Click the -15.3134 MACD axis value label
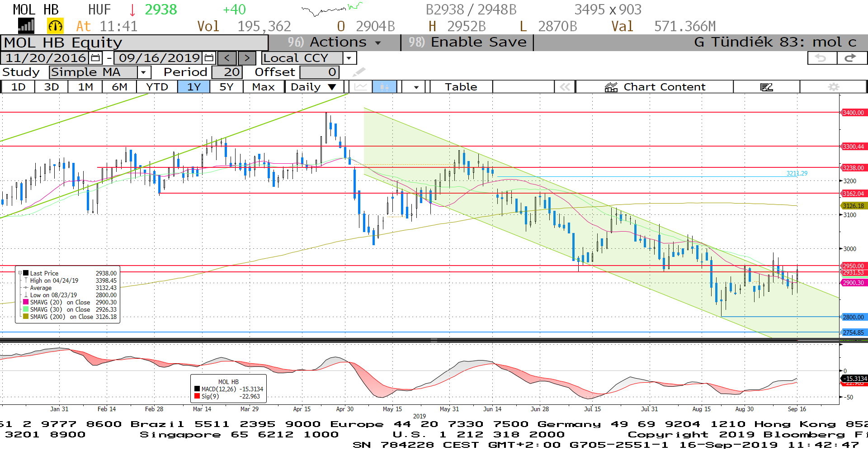The image size is (868, 470). pyautogui.click(x=854, y=379)
